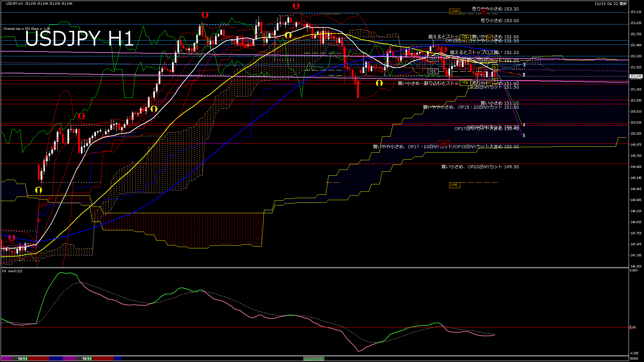Click the wave projection number 5

click(x=524, y=136)
